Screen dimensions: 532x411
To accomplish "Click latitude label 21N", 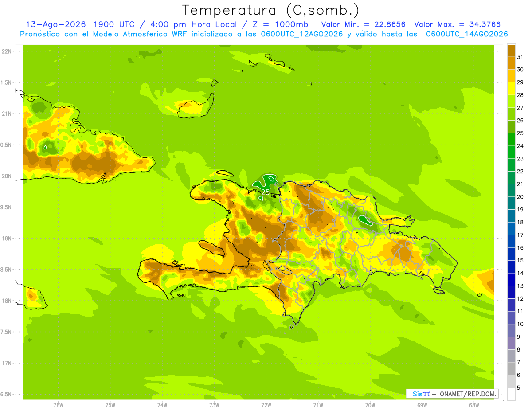I will (x=7, y=114).
